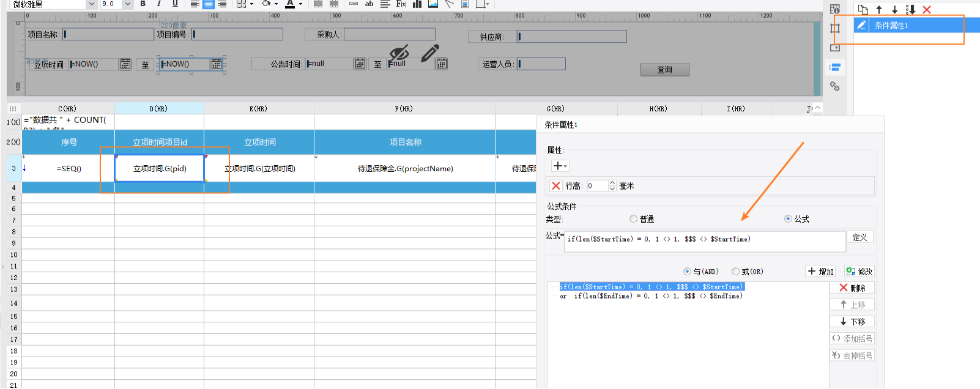Click the plain text 'ab' toolbar icon
This screenshot has height=389, width=980.
[x=369, y=4]
